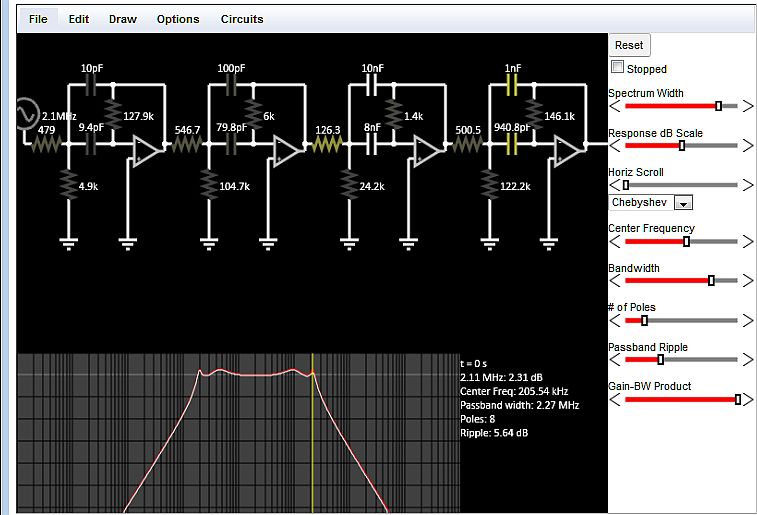Screen dimensions: 757x515
Task: Decrease Response dB Scale with left arrow
Action: [615, 145]
